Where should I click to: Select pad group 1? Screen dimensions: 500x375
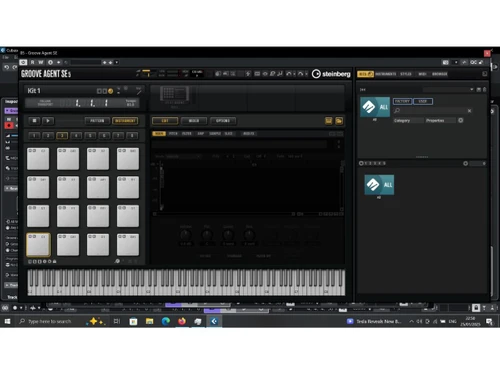click(34, 135)
